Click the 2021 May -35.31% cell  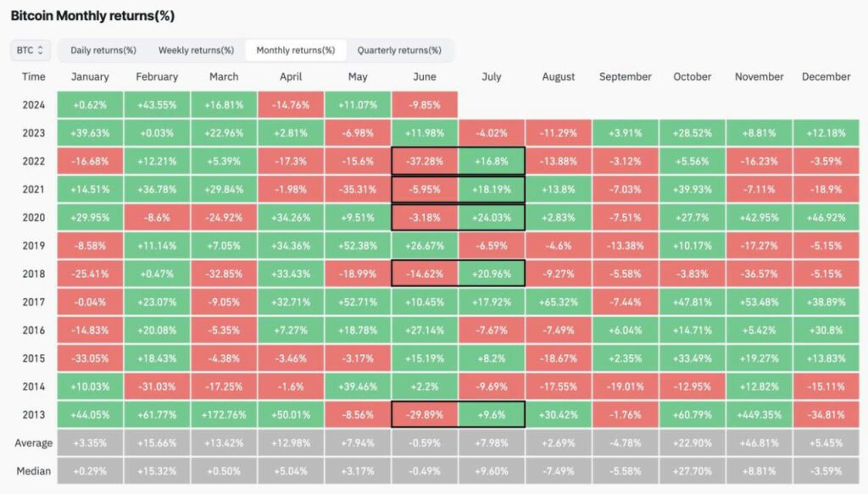click(358, 190)
